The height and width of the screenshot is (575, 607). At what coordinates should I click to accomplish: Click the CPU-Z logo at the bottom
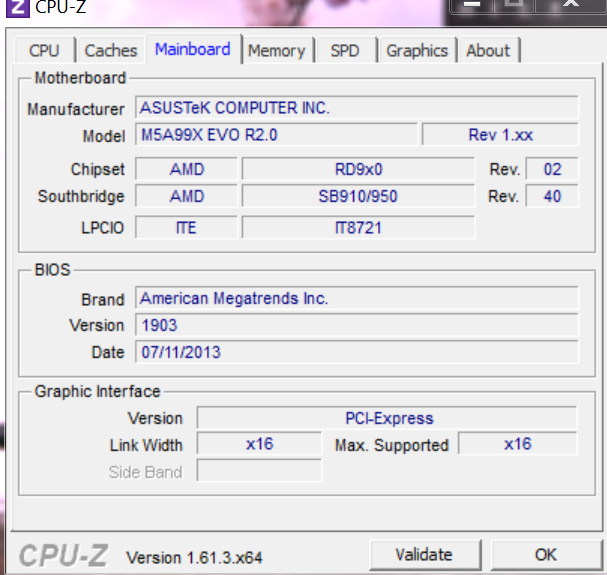tap(64, 555)
